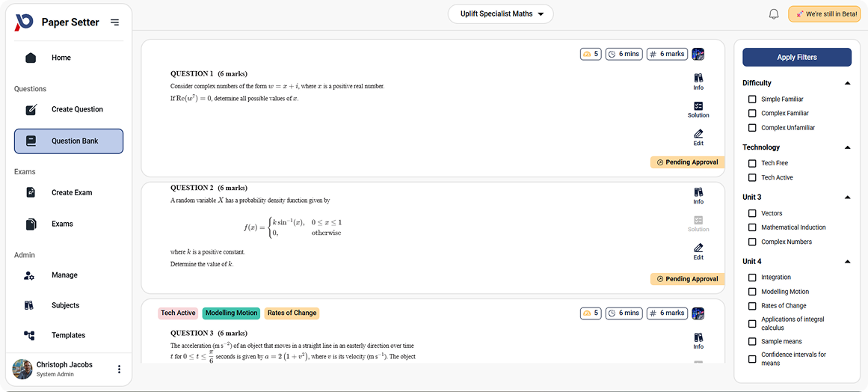Screen dimensions: 868x392
Task: Check the Tech Active filter box
Action: click(x=752, y=178)
